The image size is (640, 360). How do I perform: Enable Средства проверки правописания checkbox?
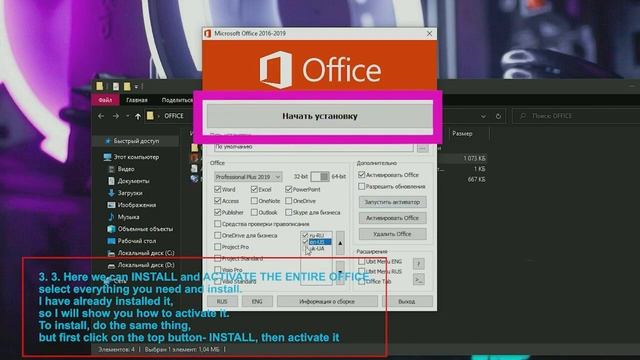[x=218, y=224]
